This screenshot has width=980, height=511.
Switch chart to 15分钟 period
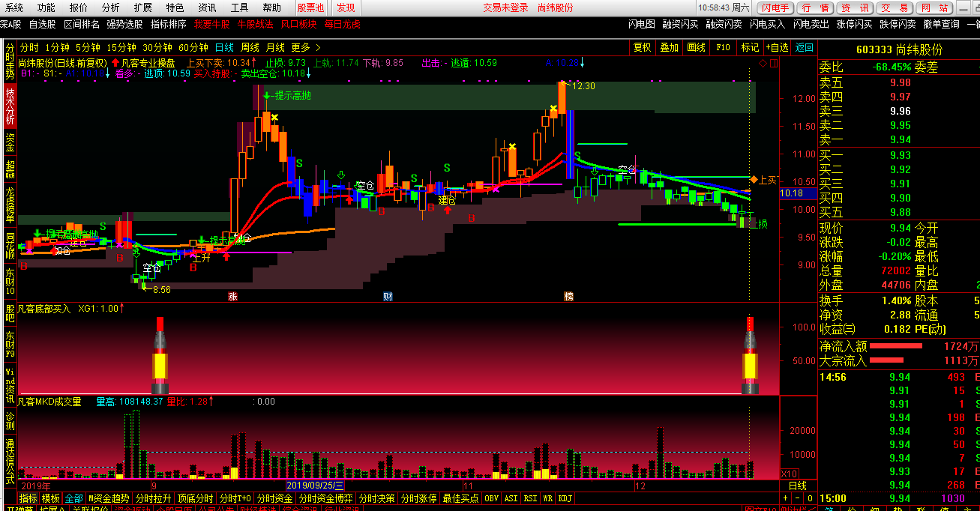(x=121, y=47)
